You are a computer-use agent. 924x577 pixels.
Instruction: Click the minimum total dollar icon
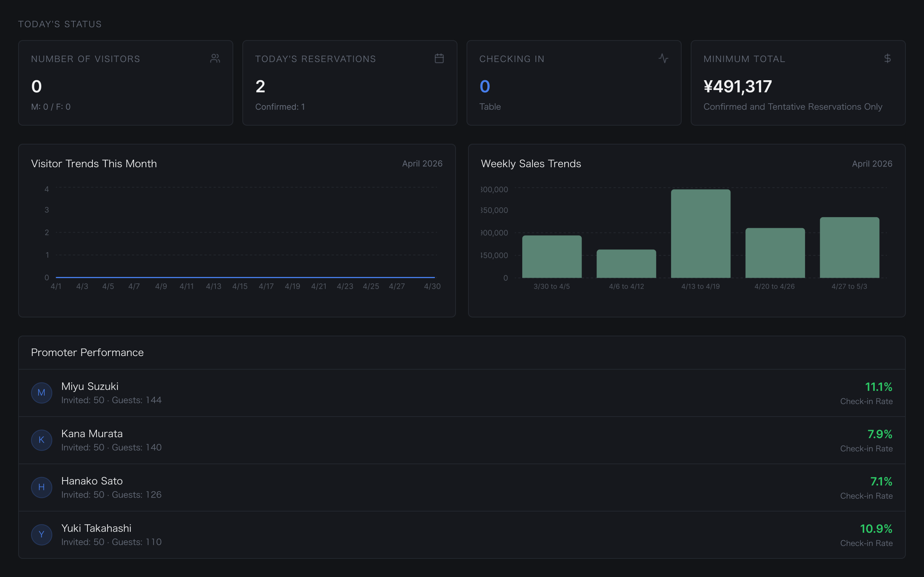tap(887, 58)
